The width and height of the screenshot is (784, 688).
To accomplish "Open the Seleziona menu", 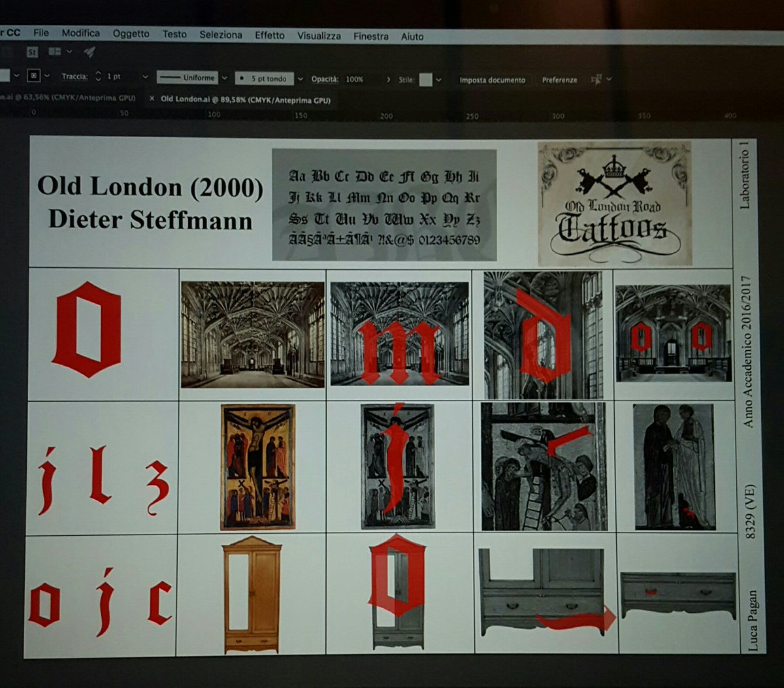I will (x=221, y=35).
